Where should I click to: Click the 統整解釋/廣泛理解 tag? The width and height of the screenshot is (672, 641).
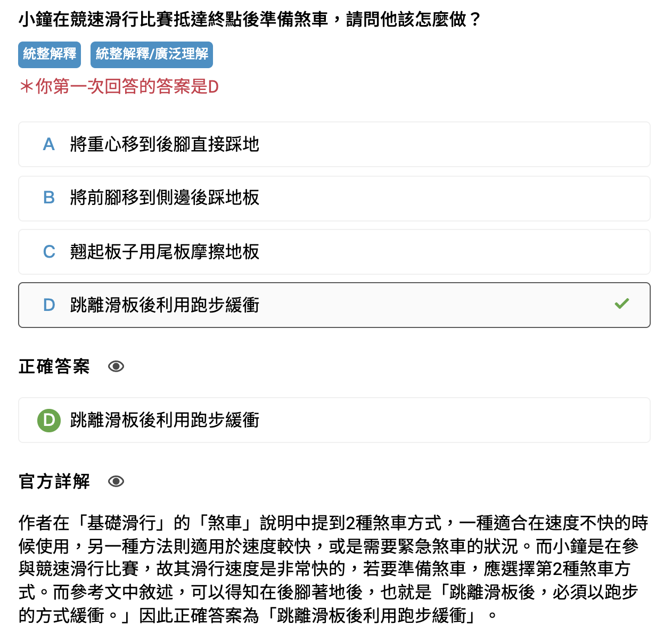coord(152,54)
